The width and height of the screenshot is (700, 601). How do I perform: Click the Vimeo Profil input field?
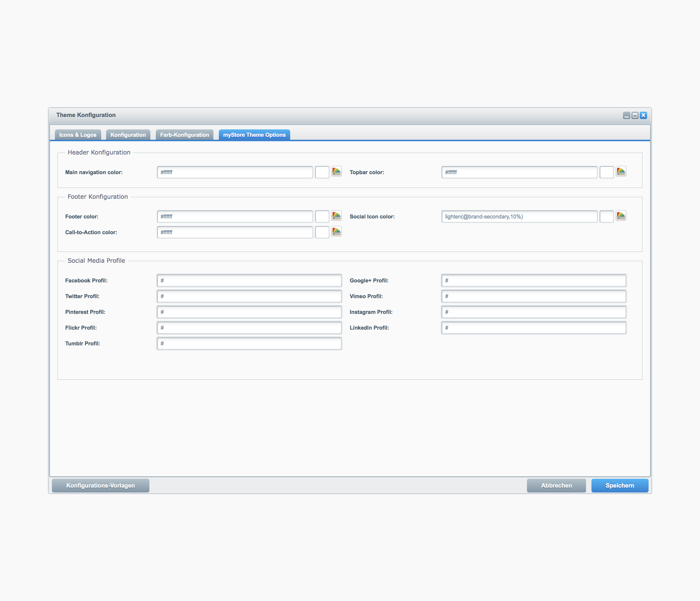click(x=534, y=296)
